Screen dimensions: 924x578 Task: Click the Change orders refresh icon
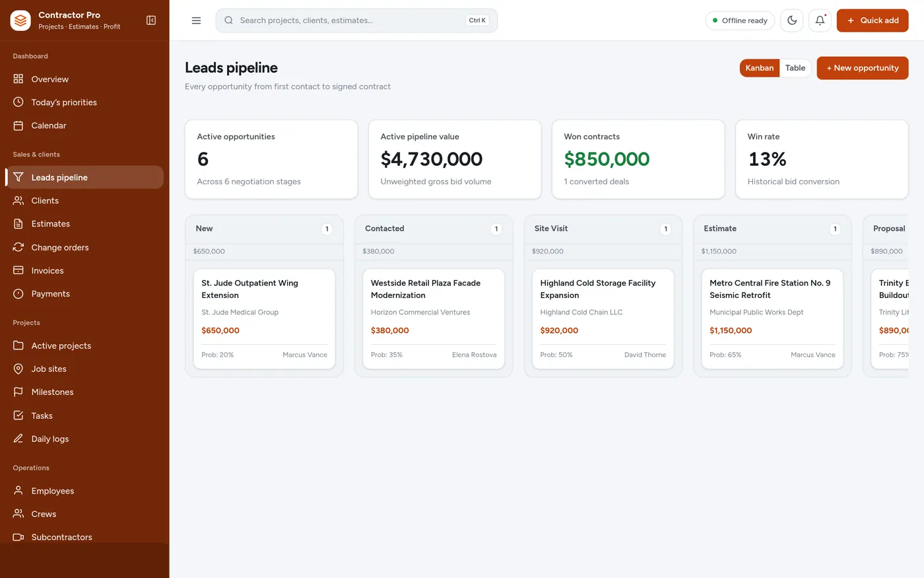(18, 247)
